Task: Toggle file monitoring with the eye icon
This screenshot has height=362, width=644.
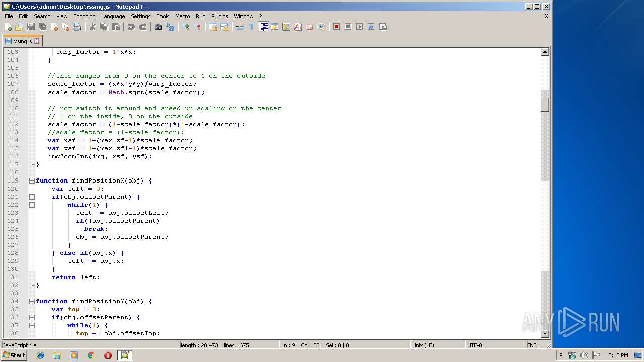Action: (321, 27)
